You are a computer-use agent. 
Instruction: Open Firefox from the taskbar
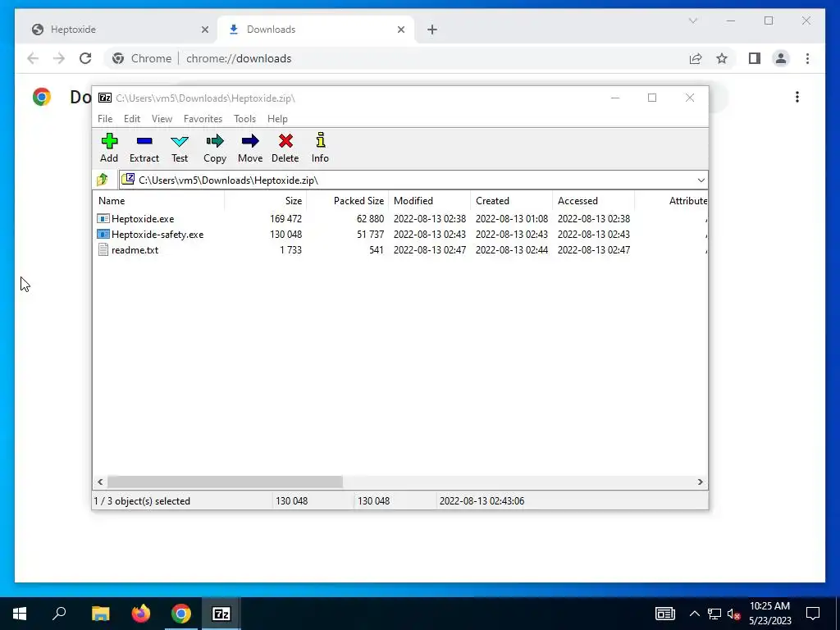click(x=141, y=614)
